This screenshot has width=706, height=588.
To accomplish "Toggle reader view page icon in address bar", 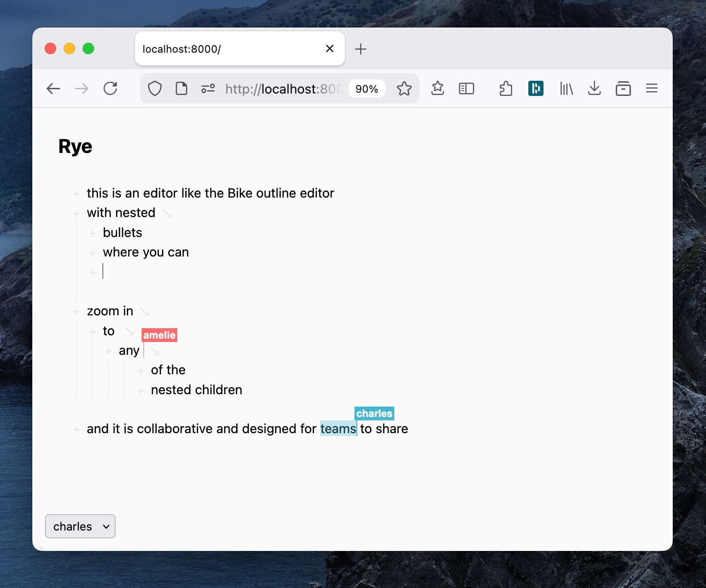I will click(181, 89).
